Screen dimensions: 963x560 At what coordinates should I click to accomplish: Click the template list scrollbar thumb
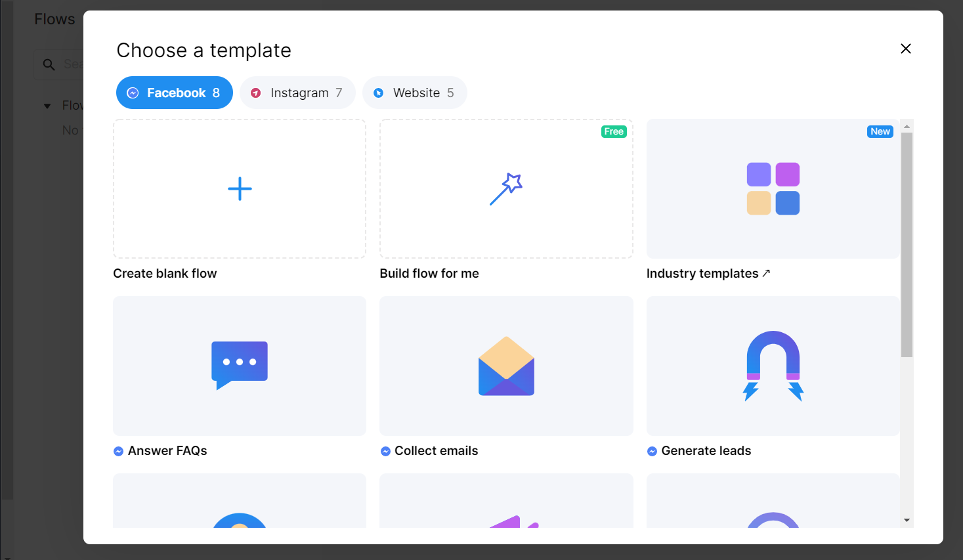point(907,244)
